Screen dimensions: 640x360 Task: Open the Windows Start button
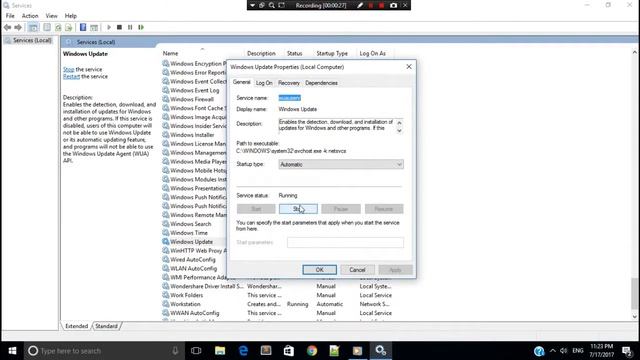click(12, 351)
